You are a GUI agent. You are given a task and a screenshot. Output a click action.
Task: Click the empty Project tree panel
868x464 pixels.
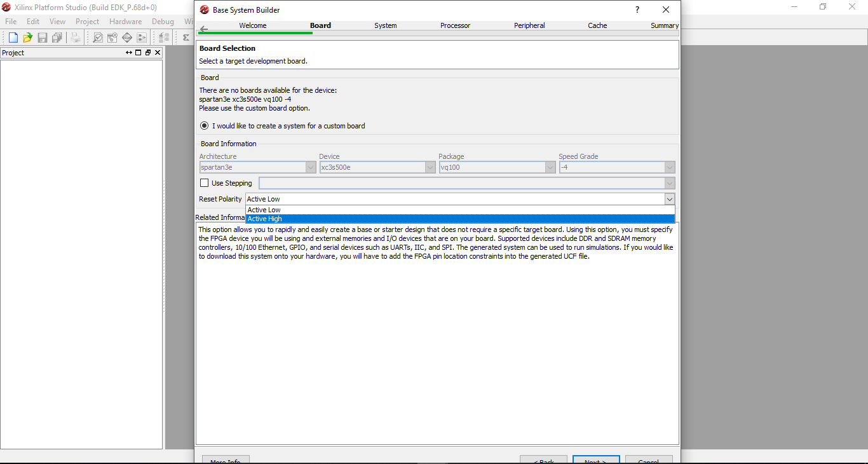coord(81,254)
